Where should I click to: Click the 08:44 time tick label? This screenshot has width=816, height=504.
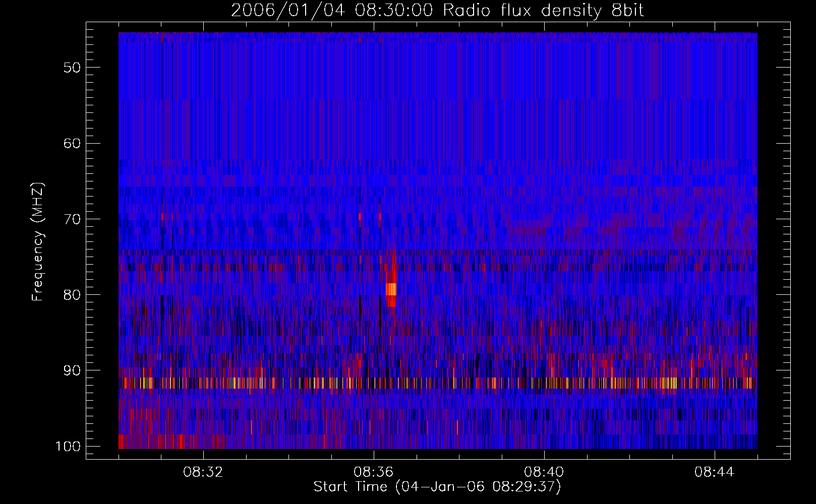point(715,472)
